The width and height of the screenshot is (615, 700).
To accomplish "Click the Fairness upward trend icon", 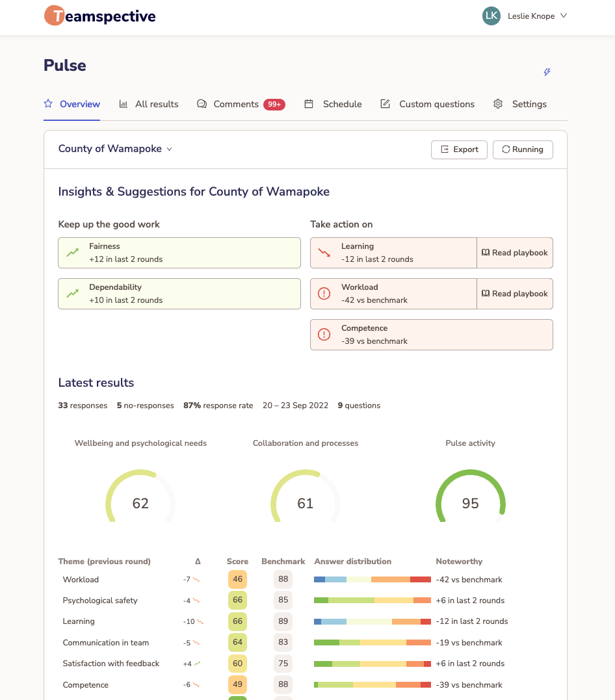I will [x=73, y=253].
